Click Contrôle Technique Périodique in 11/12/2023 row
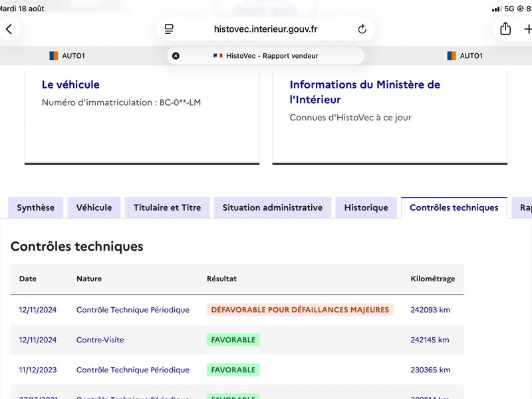 coord(132,370)
